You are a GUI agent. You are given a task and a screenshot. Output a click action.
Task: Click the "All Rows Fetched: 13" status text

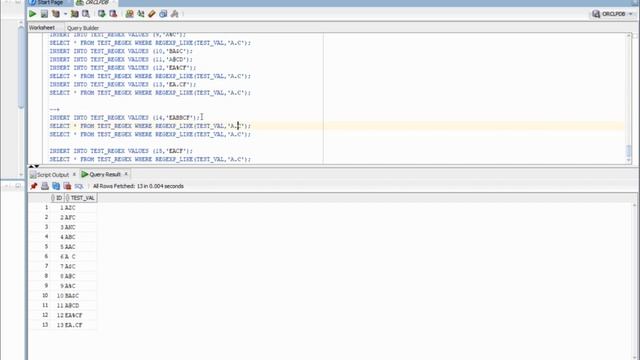(138, 186)
